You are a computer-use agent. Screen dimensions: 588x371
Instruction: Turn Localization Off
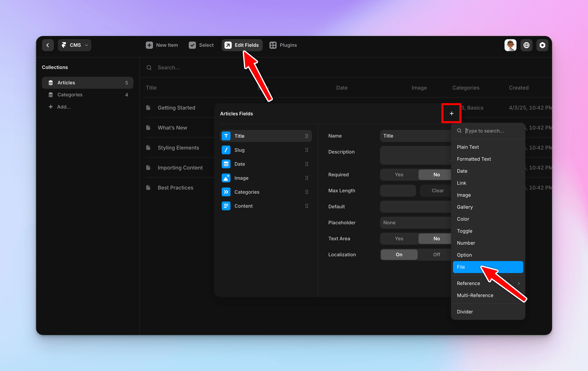(x=436, y=254)
